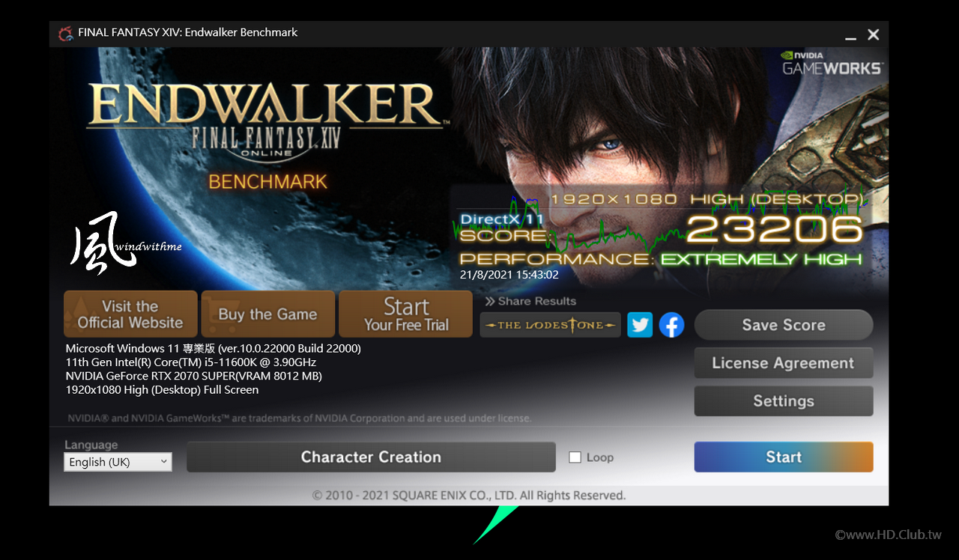Open The Lodestone share banner

(551, 325)
